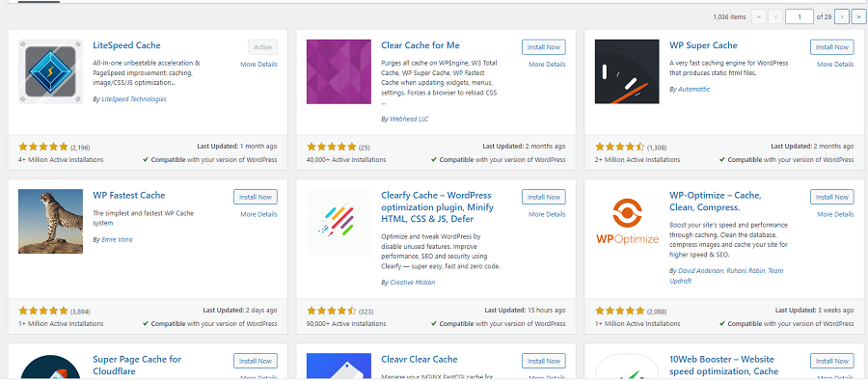This screenshot has width=868, height=381.
Task: Click the Super Page Cache for Cloudflare icon
Action: click(50, 367)
